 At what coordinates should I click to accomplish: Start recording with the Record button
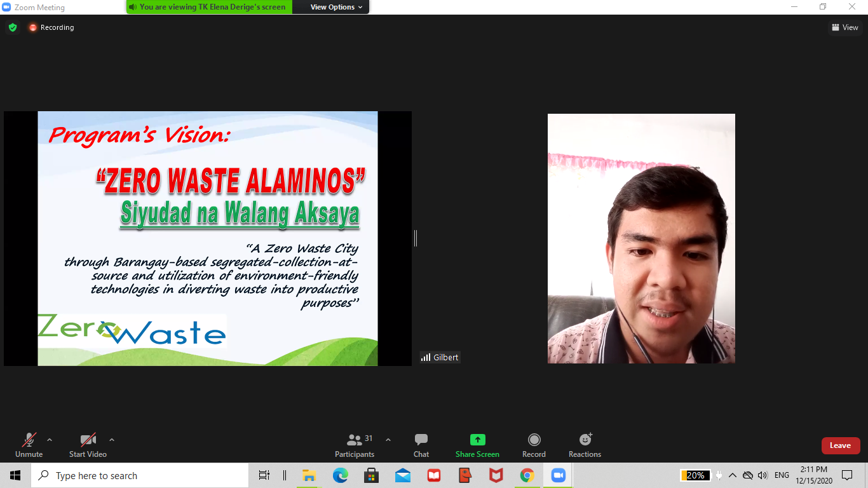[534, 445]
